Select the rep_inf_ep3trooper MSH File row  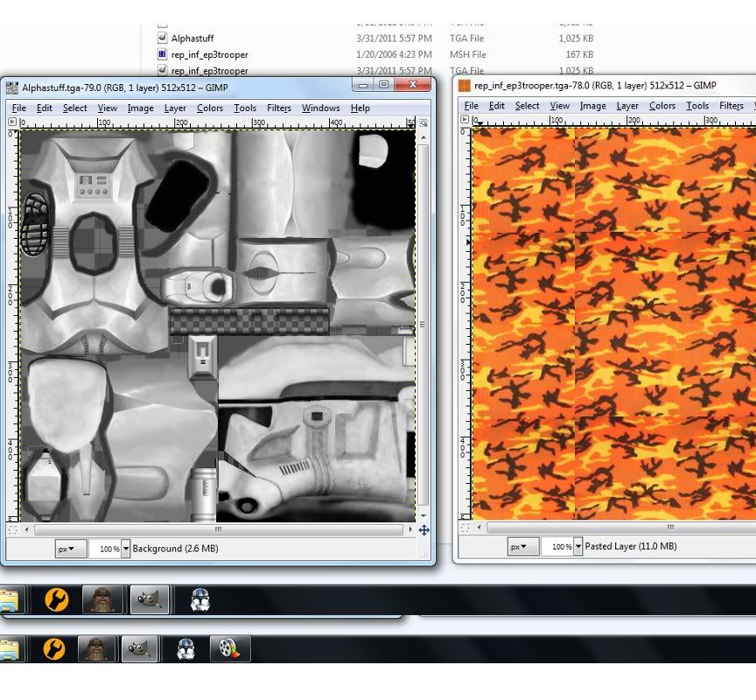375,54
